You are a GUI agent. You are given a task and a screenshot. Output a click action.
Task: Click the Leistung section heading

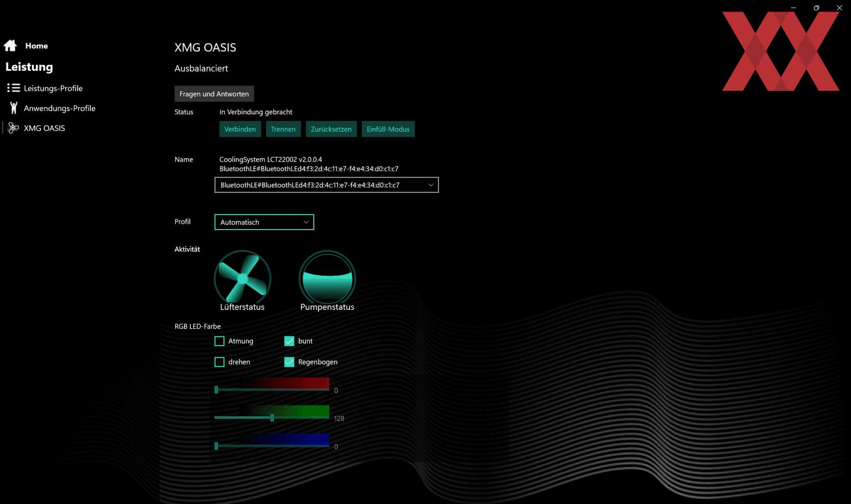(29, 67)
